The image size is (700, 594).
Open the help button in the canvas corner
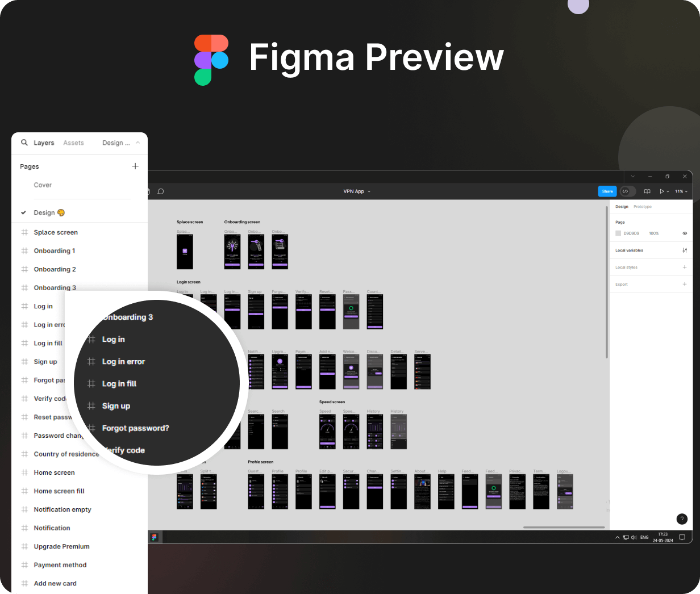click(x=682, y=519)
